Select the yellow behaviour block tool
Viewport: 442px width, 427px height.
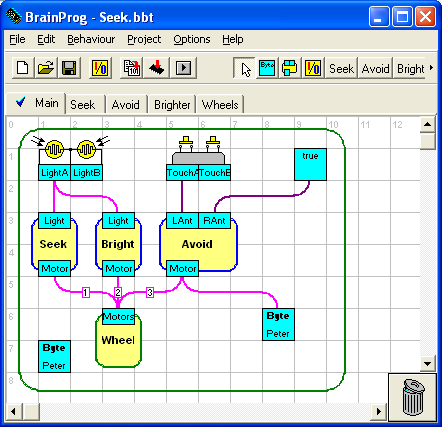(x=290, y=68)
